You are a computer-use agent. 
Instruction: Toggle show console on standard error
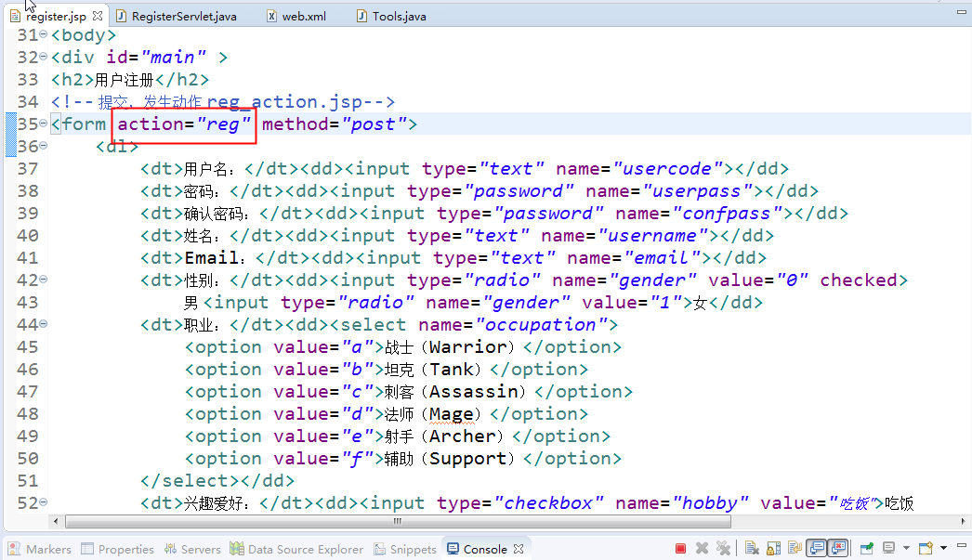839,548
